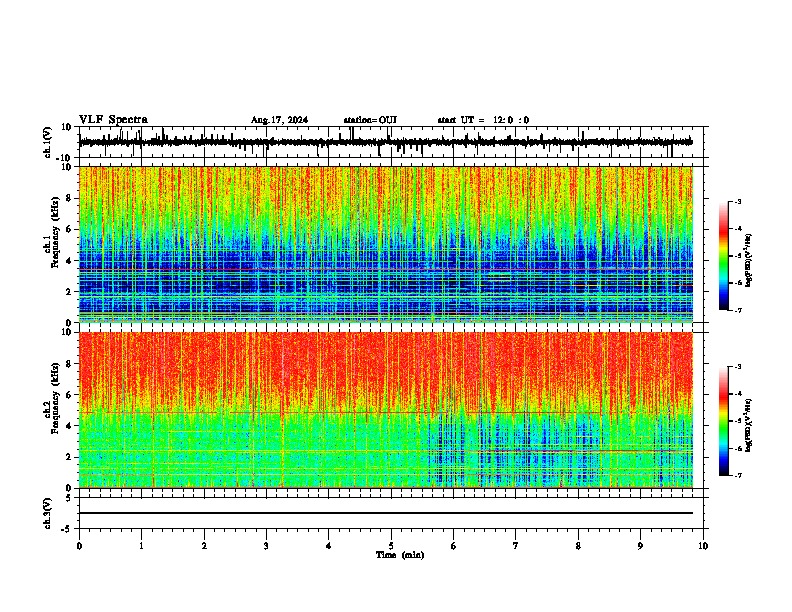The image size is (792, 612).
Task: Click time-axis tick label "7"
Action: 516,545
